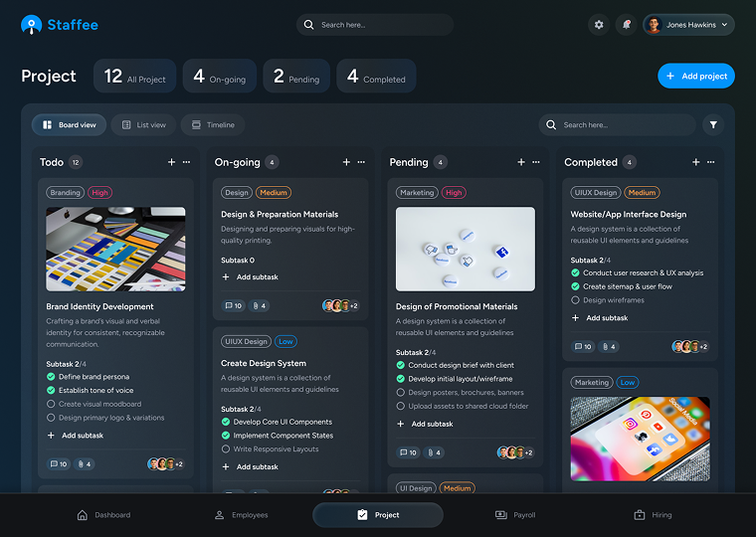Viewport: 756px width, 537px height.
Task: View assignees on Design of Promotional Materials card
Action: (x=515, y=452)
